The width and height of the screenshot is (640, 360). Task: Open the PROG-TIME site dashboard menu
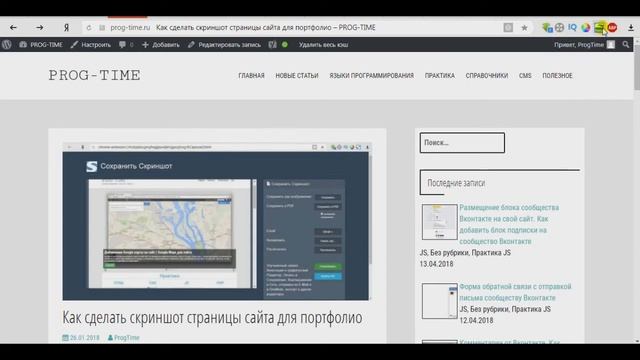pyautogui.click(x=41, y=45)
